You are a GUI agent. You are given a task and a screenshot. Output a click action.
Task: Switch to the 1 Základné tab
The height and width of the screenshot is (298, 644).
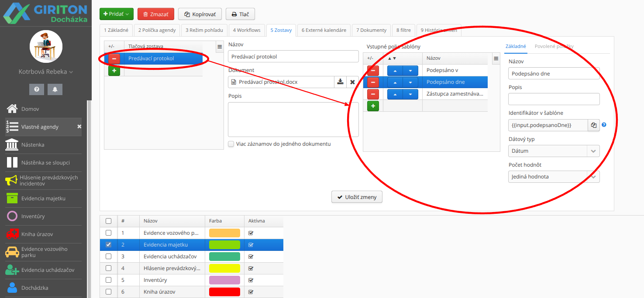point(116,30)
